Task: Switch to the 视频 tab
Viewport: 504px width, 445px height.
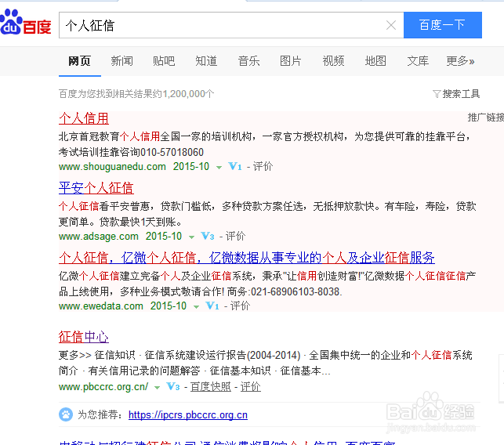Action: click(333, 61)
